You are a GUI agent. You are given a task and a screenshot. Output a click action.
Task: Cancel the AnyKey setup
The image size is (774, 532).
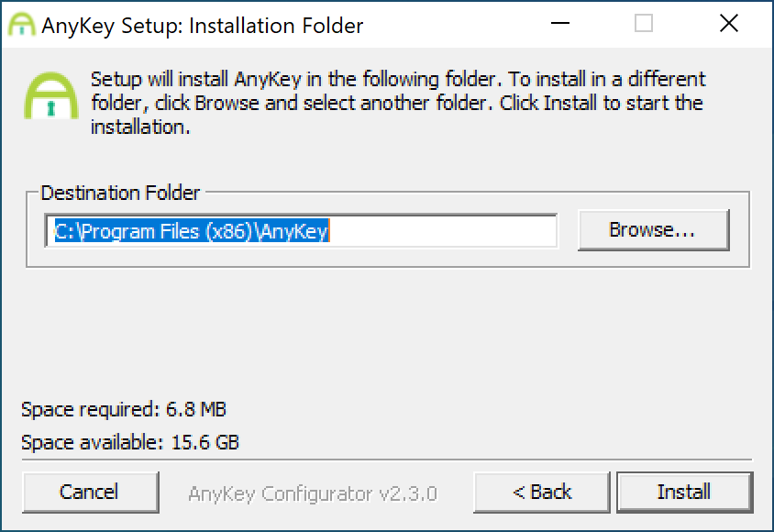[x=91, y=492]
